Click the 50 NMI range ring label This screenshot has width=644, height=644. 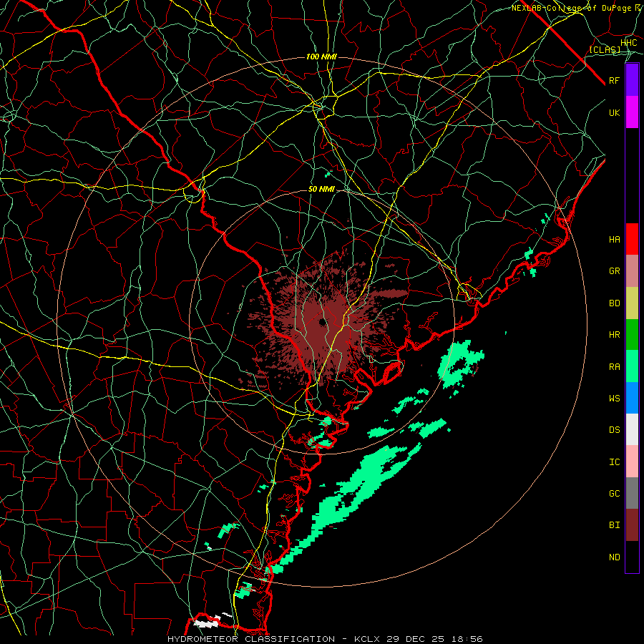pyautogui.click(x=321, y=190)
